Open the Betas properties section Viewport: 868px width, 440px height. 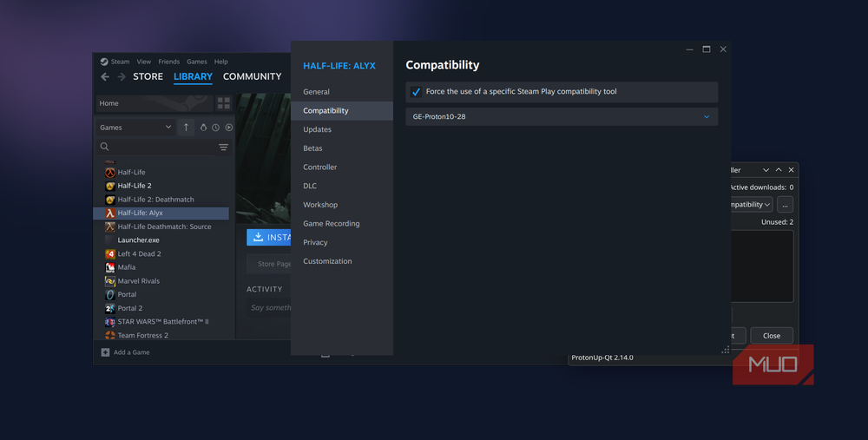pyautogui.click(x=342, y=148)
